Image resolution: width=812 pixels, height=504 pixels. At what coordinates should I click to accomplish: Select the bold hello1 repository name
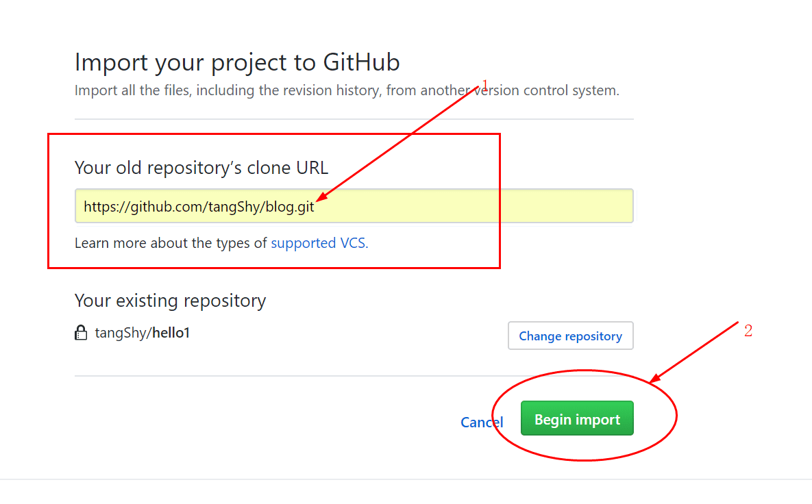click(x=171, y=333)
